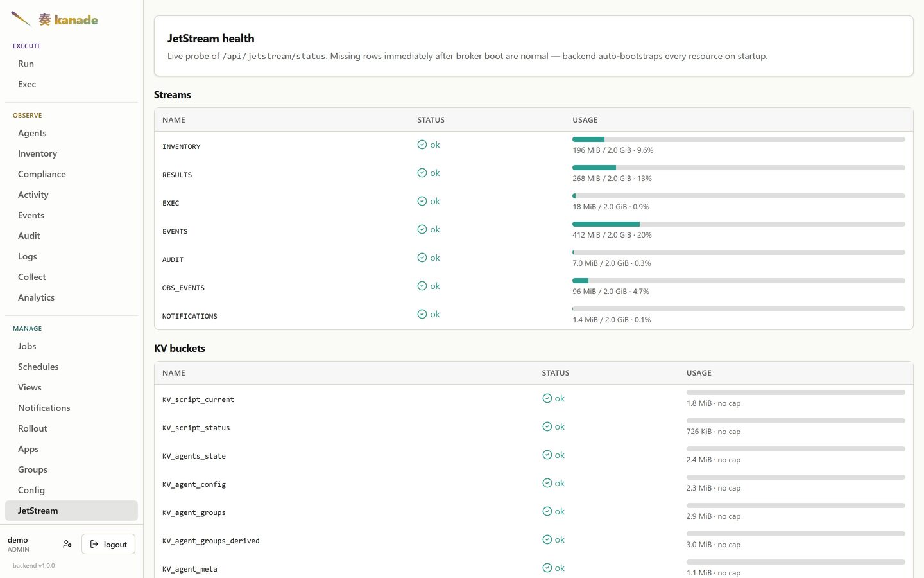
Task: Click the ok check icon for KV_agent_meta
Action: click(547, 568)
